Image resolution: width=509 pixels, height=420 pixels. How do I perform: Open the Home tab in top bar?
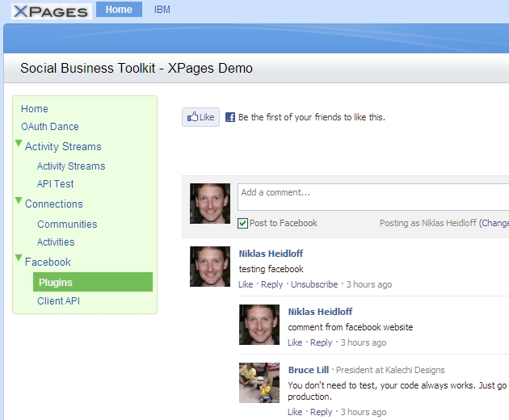[x=119, y=10]
